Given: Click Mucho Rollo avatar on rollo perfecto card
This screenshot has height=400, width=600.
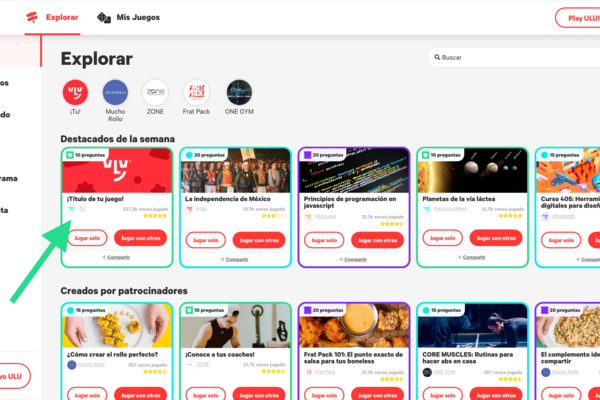Looking at the screenshot, I should coord(72,365).
